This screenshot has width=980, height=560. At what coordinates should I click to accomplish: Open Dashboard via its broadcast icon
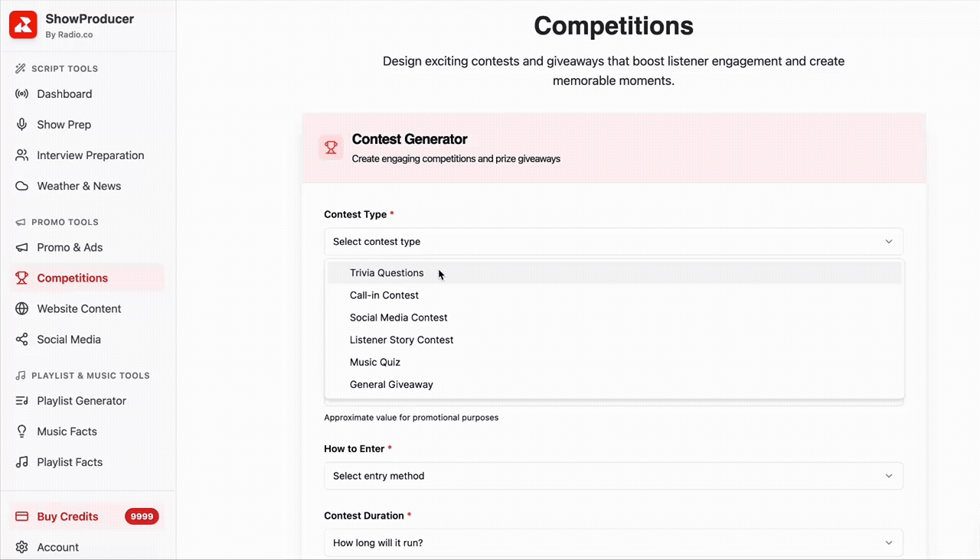[x=22, y=94]
